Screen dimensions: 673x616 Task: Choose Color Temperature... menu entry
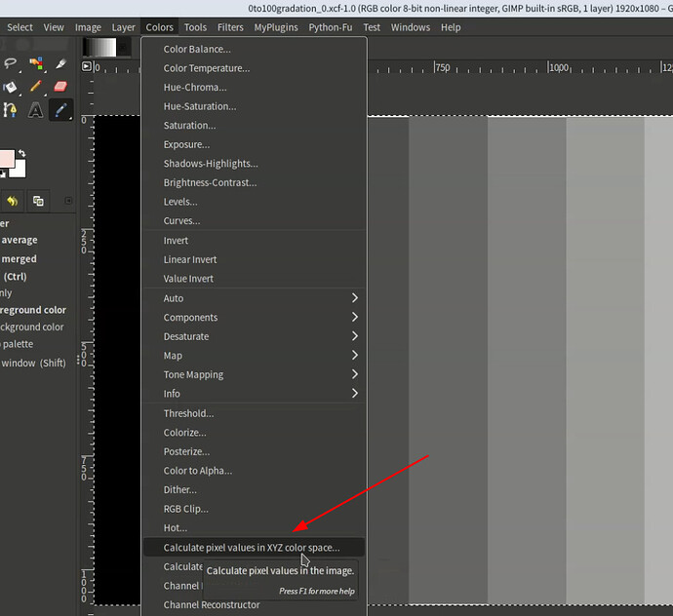pos(255,68)
